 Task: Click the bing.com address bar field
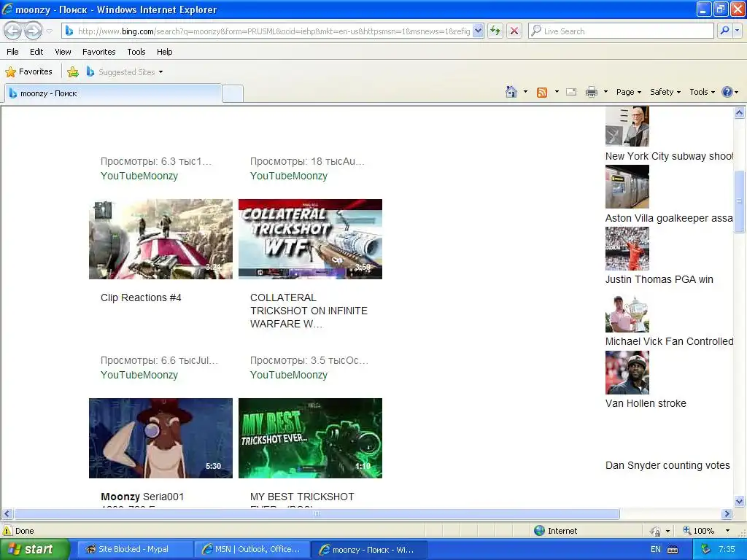(273, 31)
